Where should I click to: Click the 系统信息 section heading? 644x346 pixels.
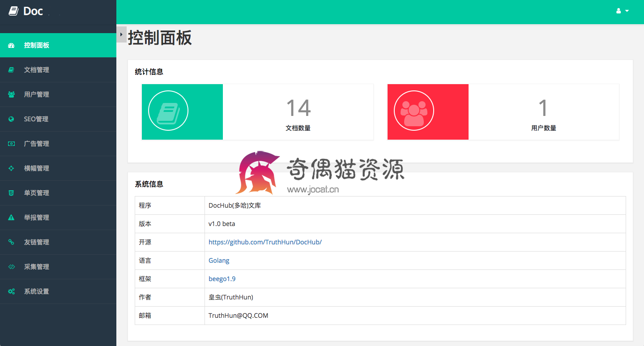click(149, 184)
